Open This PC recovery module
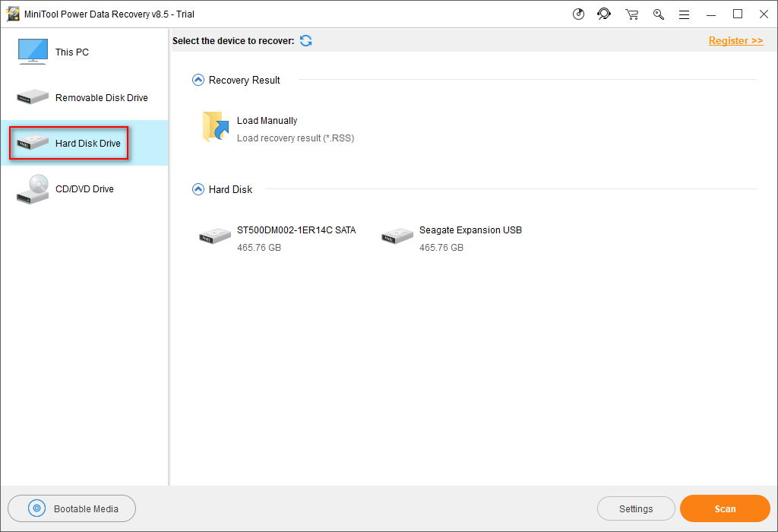 pos(84,52)
